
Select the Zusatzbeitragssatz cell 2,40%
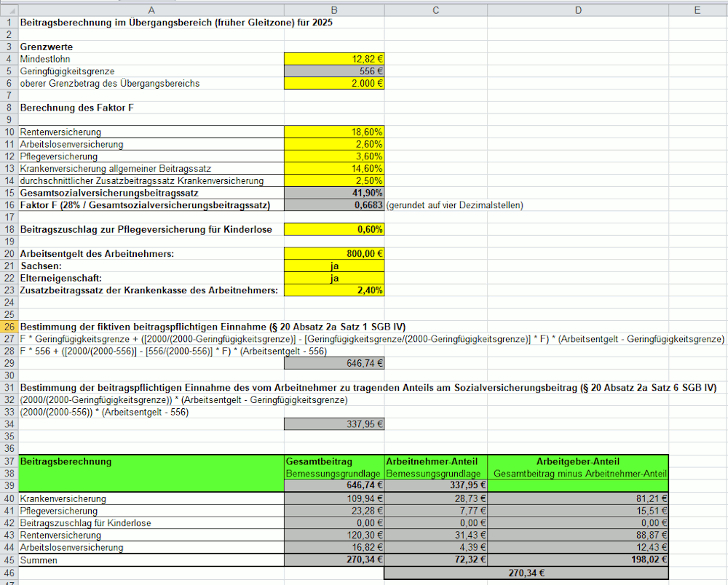click(x=334, y=290)
